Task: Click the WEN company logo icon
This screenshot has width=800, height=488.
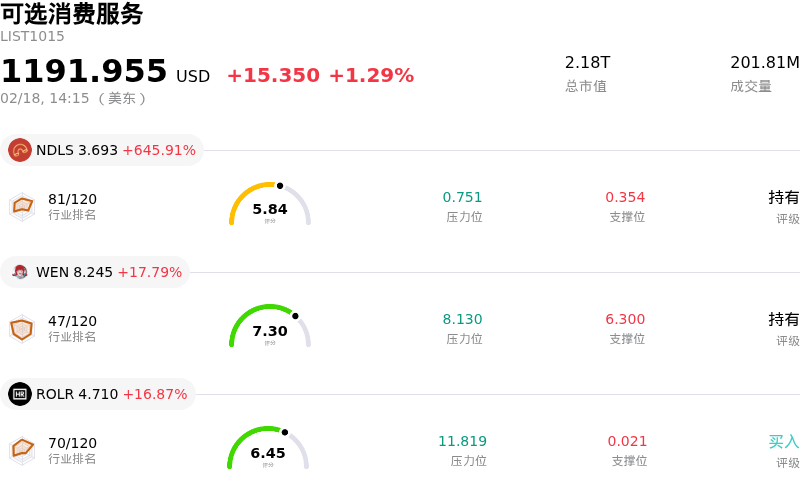Action: (20, 272)
